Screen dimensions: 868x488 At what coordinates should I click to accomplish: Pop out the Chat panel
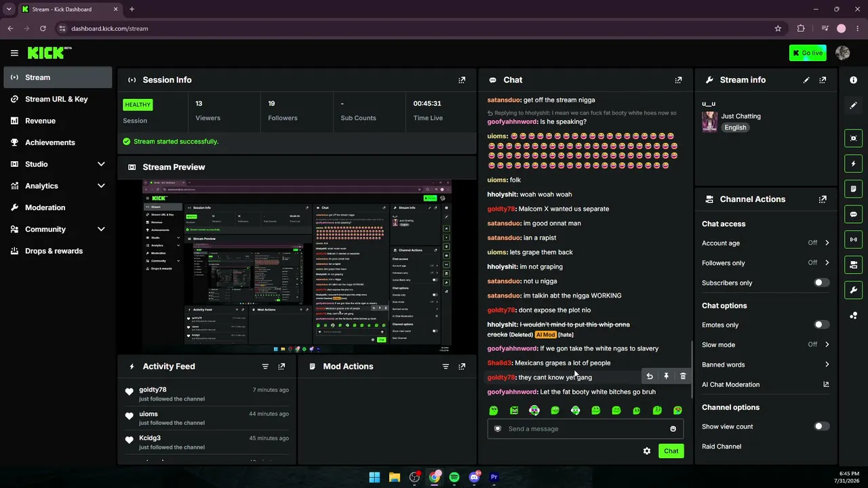pos(678,80)
